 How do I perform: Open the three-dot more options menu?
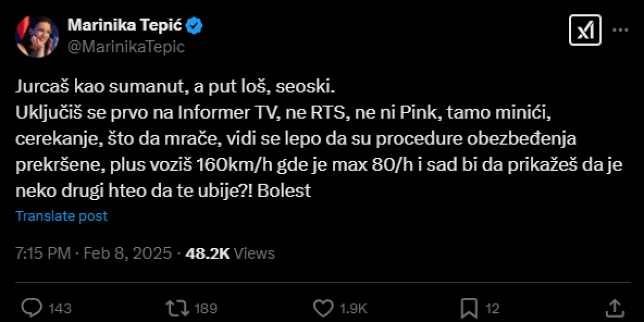click(620, 31)
